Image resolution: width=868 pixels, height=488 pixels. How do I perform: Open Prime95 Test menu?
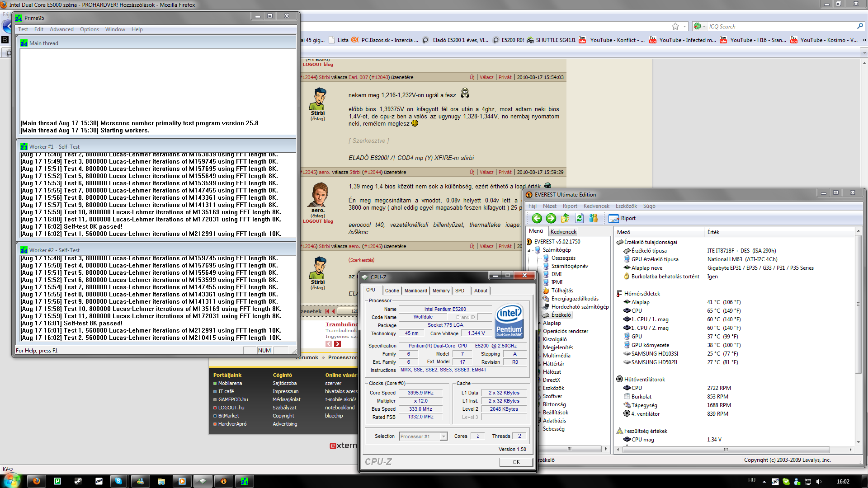coord(23,29)
